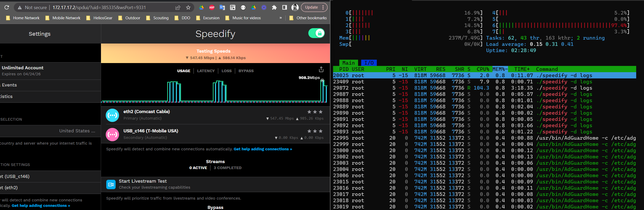644x210 pixels.
Task: Bookmark this page with the star icon
Action: (188, 8)
